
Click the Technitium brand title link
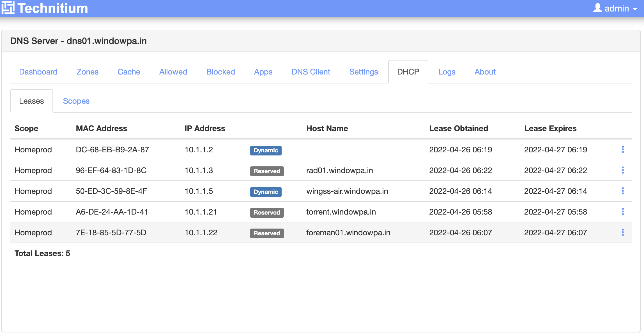click(x=53, y=8)
